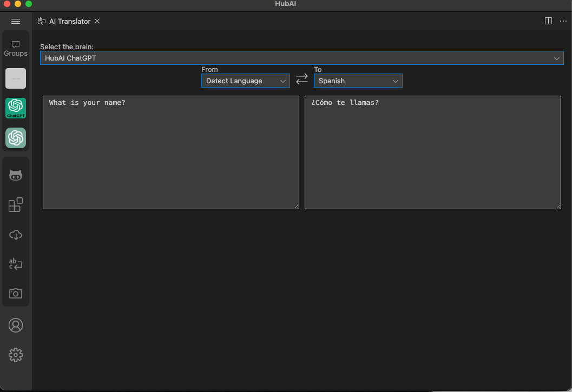
Task: Open the green ChatGPT brain tile
Action: click(x=16, y=108)
